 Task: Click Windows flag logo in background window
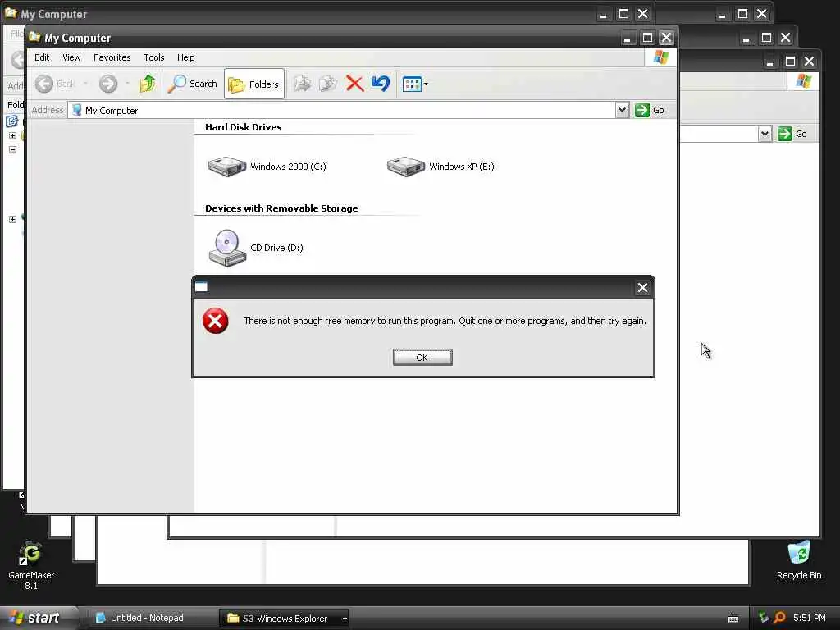pyautogui.click(x=803, y=81)
